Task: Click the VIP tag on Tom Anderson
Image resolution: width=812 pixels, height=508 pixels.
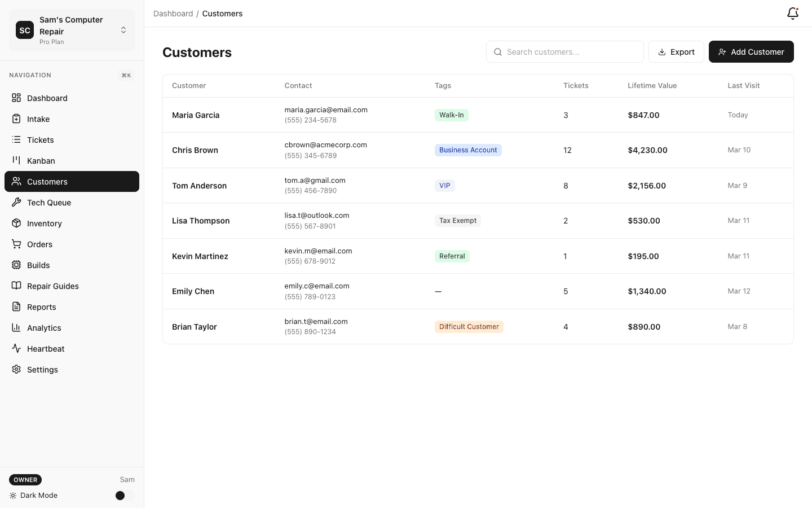Action: point(445,185)
